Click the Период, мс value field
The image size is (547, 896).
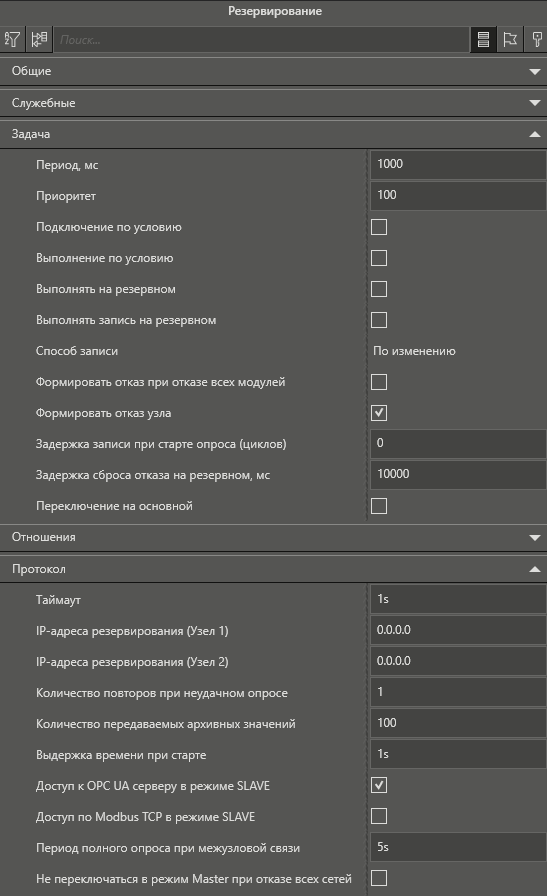tap(458, 164)
